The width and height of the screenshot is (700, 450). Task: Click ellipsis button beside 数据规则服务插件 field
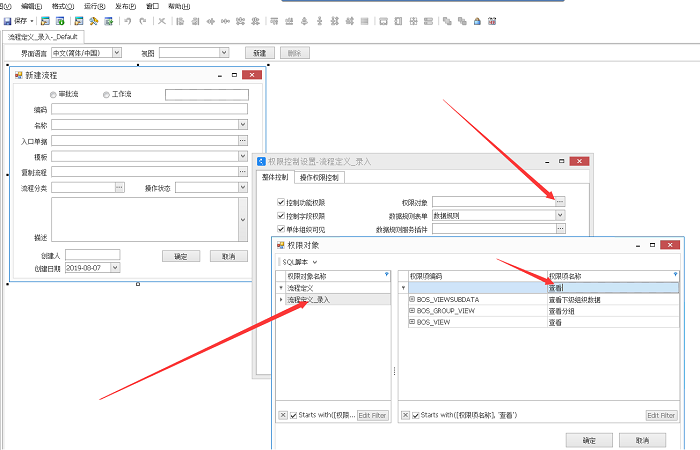560,229
